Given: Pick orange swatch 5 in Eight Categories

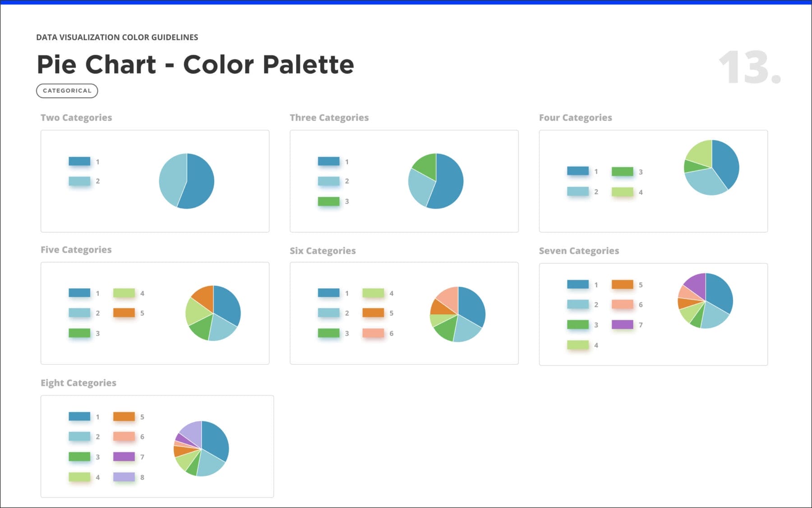Looking at the screenshot, I should (124, 416).
